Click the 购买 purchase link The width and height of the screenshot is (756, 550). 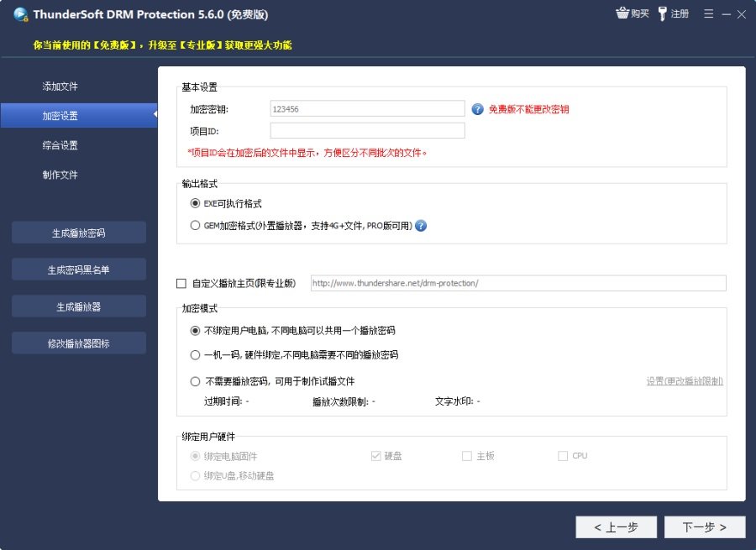pos(640,13)
